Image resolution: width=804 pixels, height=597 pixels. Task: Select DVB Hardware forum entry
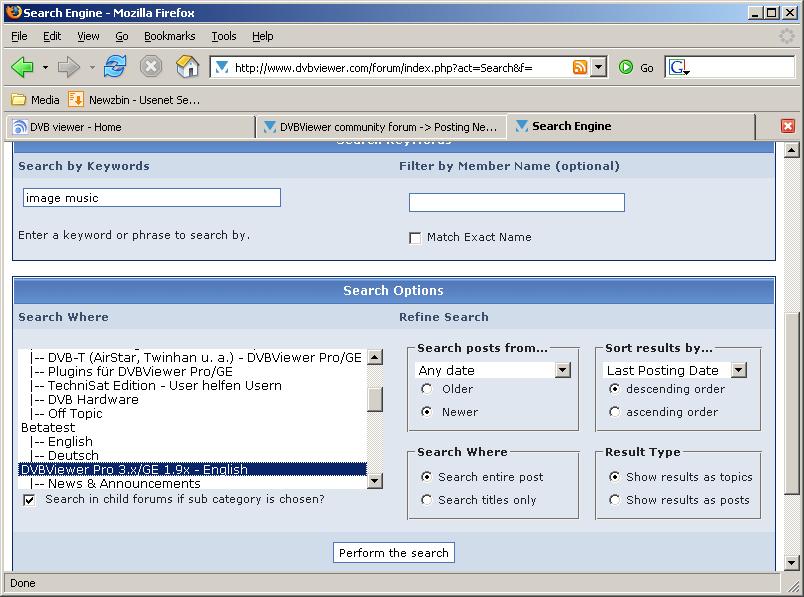coord(193,400)
